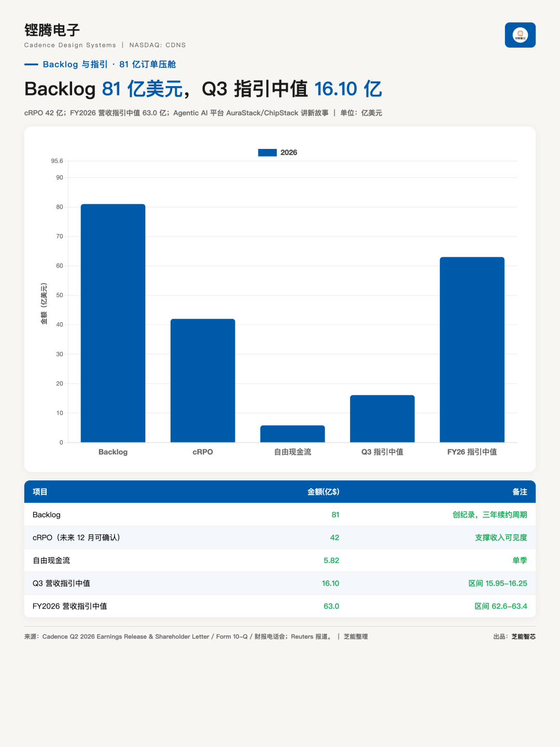The height and width of the screenshot is (747, 560).
Task: Click the 金额(亿$) column header
Action: coord(324,492)
